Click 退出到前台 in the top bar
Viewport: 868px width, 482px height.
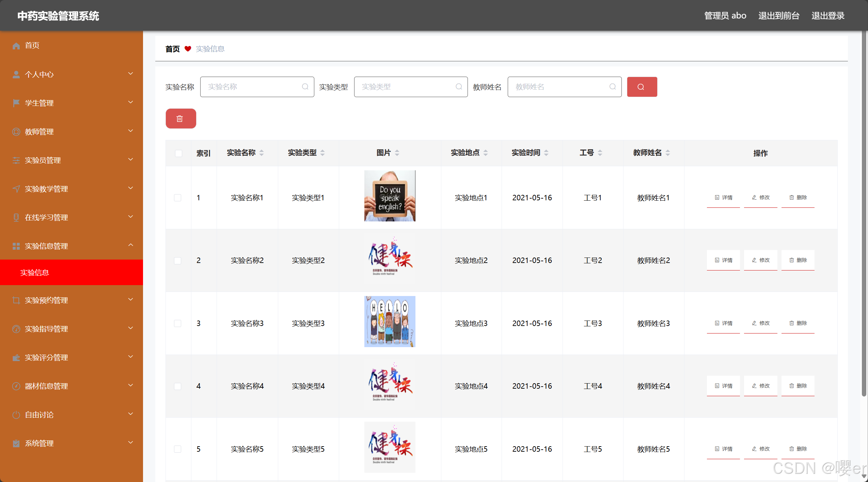pyautogui.click(x=779, y=16)
